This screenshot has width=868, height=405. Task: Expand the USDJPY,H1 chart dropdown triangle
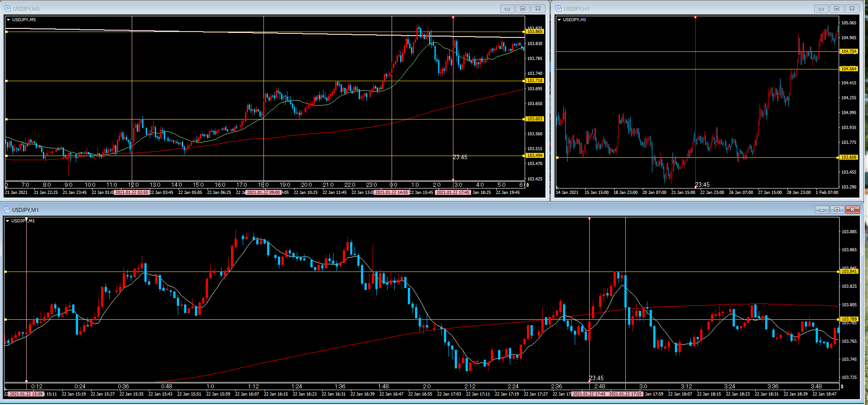point(559,20)
